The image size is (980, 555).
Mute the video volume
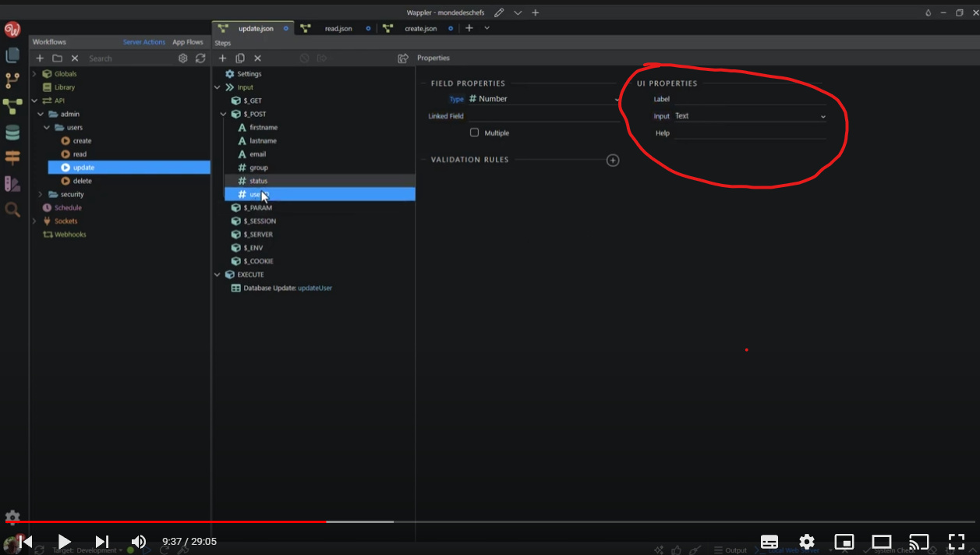[139, 541]
